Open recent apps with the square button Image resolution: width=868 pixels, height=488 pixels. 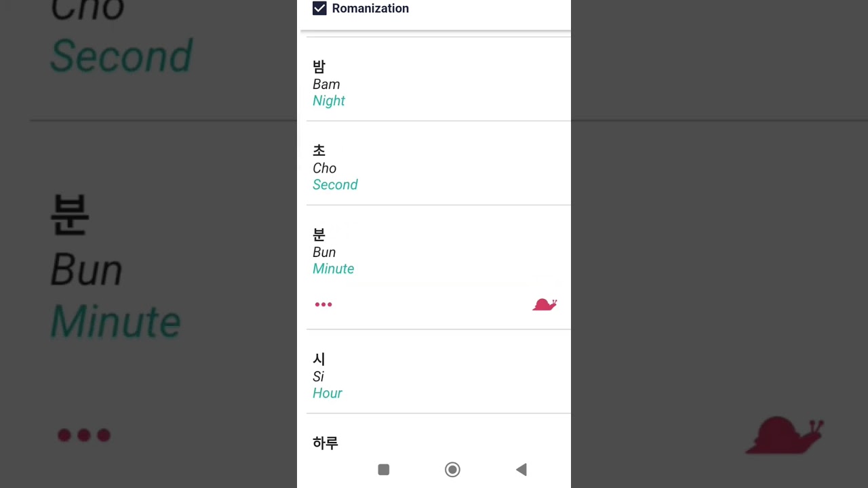[x=384, y=470]
